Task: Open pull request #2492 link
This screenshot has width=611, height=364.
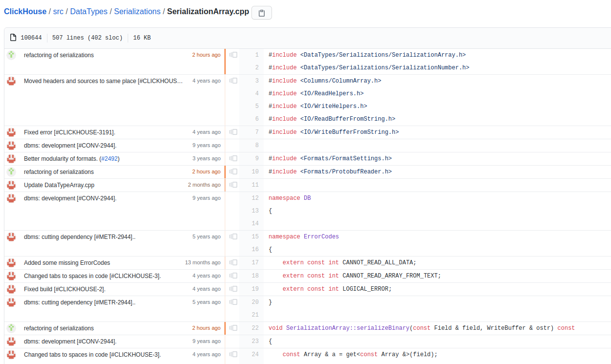Action: tap(110, 159)
